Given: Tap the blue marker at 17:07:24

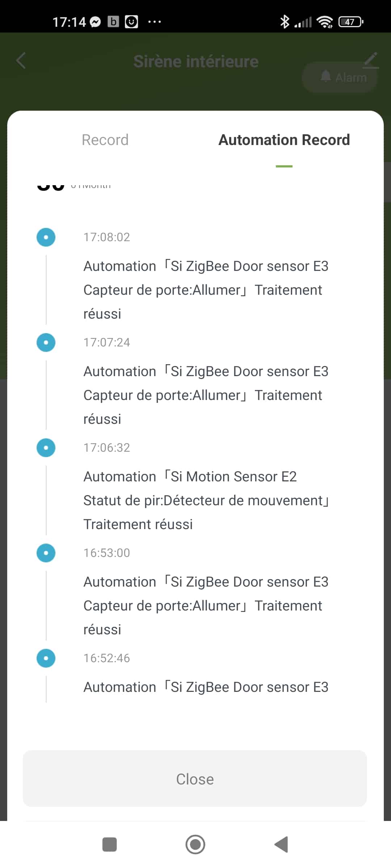Looking at the screenshot, I should point(46,342).
